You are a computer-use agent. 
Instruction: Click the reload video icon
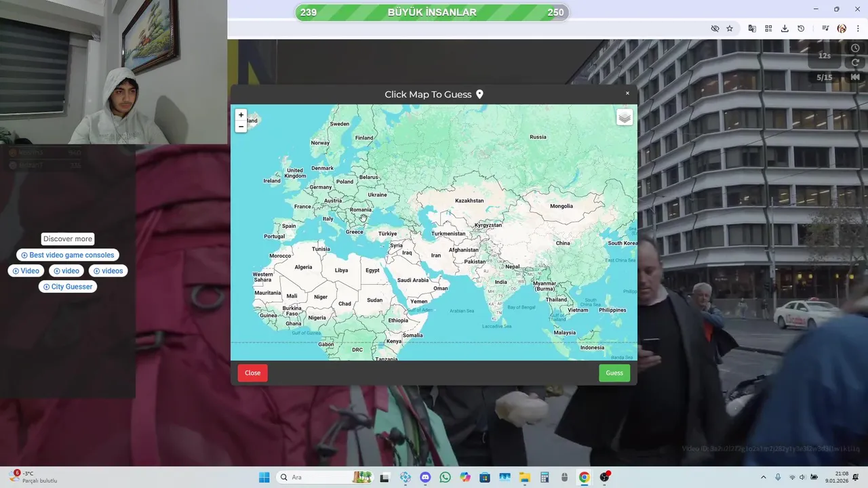855,63
